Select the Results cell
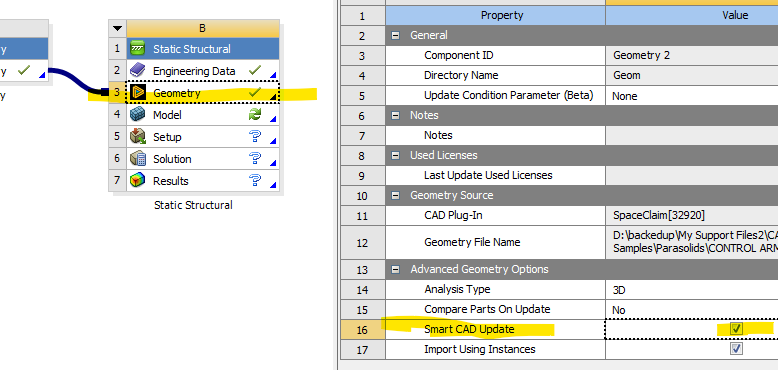This screenshot has width=778, height=370. pos(203,181)
